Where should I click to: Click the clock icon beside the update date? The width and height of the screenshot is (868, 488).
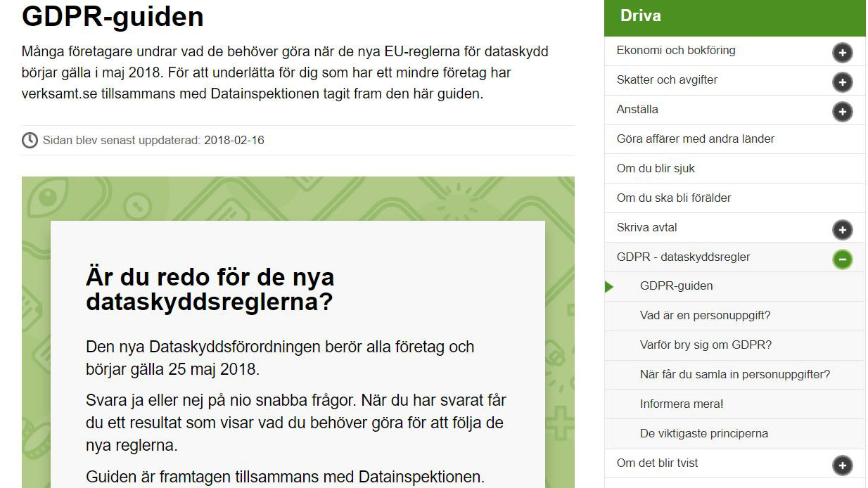point(29,140)
